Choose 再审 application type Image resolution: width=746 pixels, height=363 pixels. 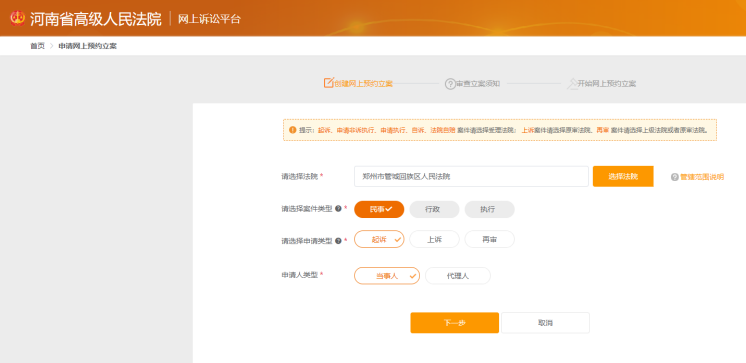pos(490,239)
